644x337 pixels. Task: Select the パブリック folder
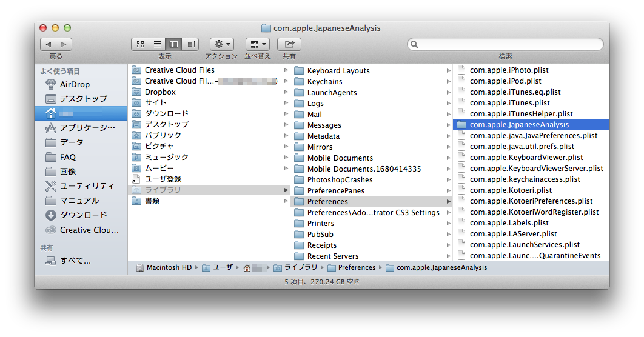(209, 135)
